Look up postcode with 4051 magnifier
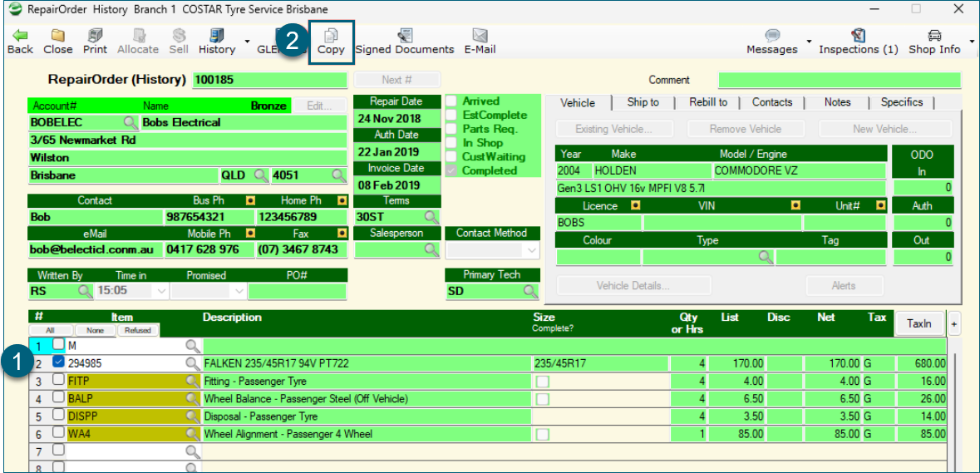The image size is (980, 473). coord(339,175)
